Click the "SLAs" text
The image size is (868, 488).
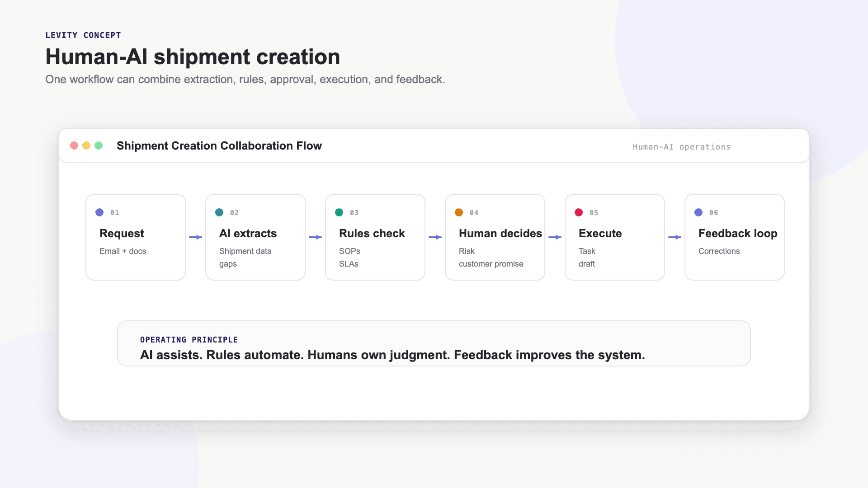tap(349, 264)
